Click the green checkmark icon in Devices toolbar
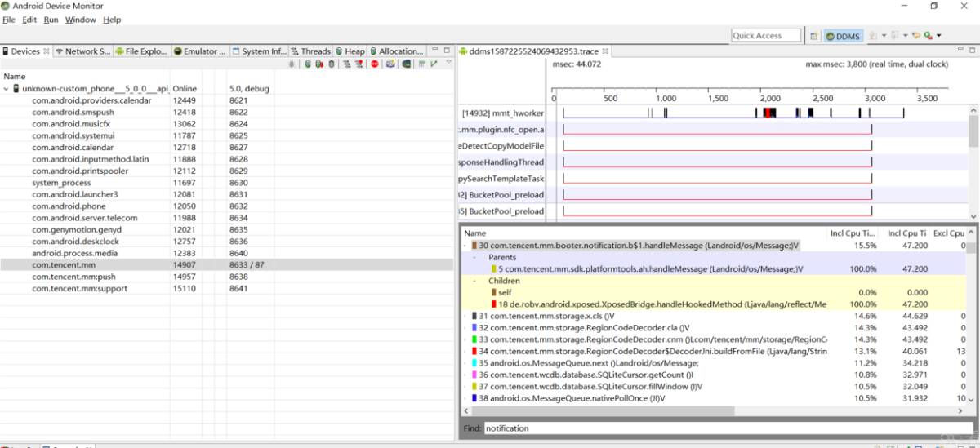This screenshot has height=448, width=980. [434, 64]
